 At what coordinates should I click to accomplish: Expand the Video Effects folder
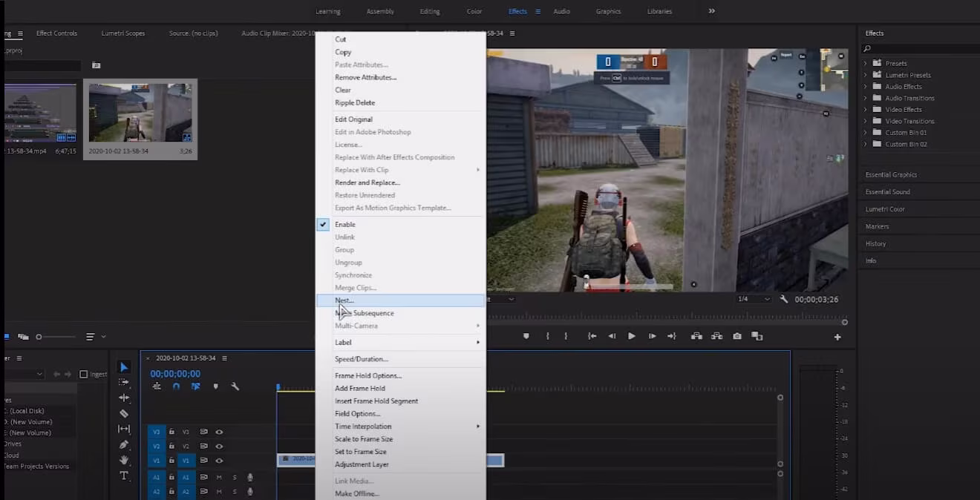[x=866, y=110]
